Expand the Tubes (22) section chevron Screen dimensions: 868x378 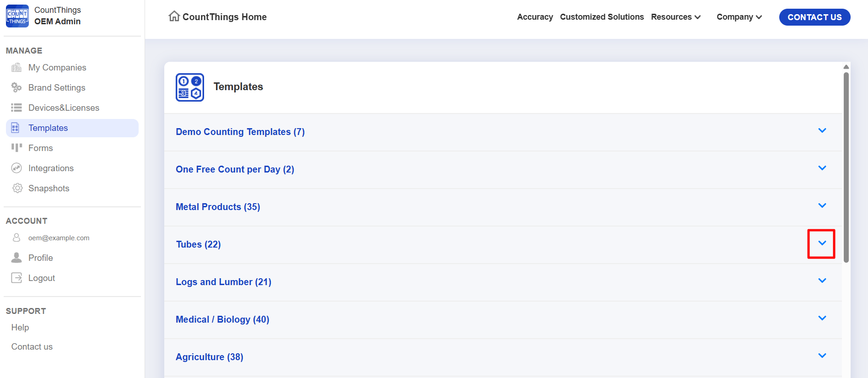[822, 243]
